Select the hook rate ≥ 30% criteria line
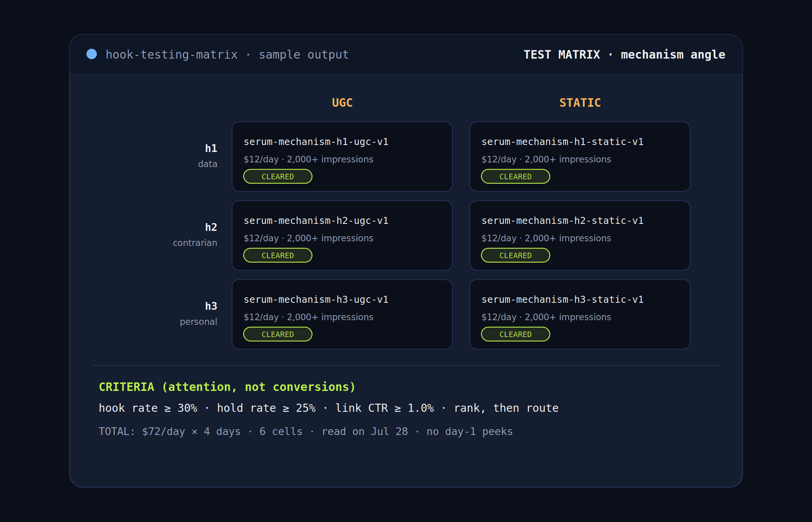Screen dimensions: 812x522 point(329,408)
